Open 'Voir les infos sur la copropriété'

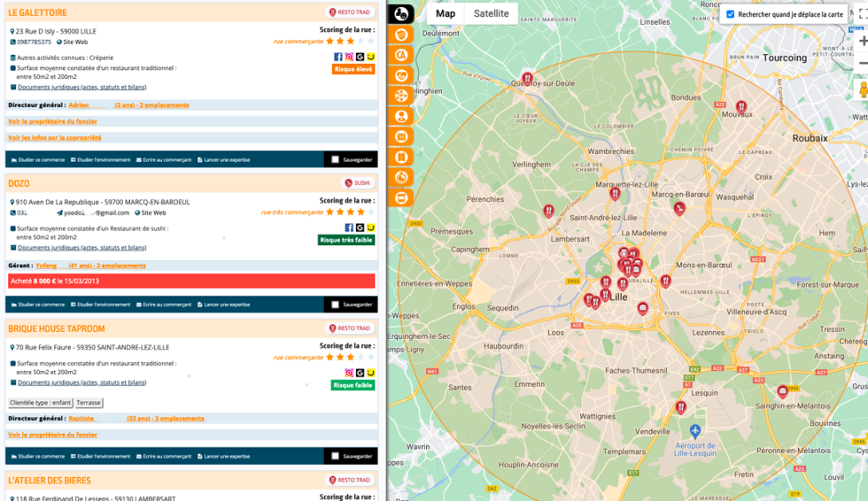[54, 137]
